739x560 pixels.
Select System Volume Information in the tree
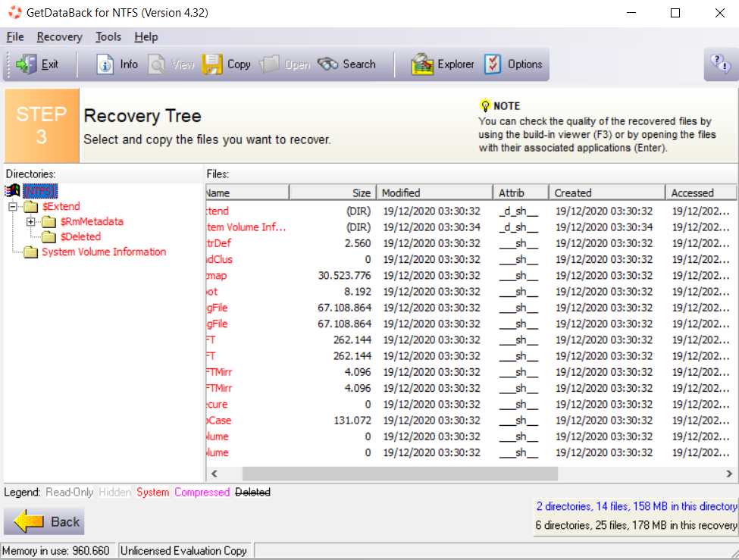(104, 252)
